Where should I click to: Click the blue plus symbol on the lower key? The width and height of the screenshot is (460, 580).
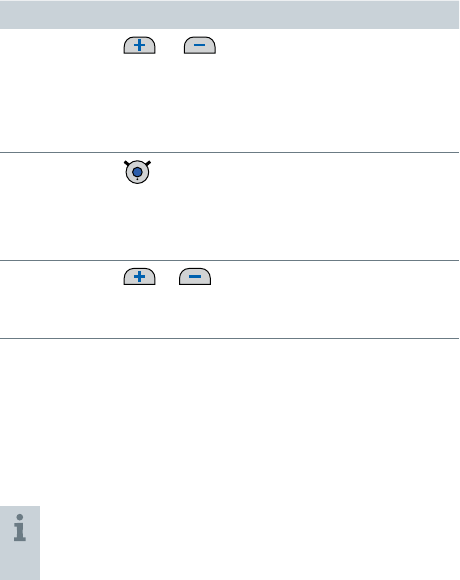tap(139, 276)
